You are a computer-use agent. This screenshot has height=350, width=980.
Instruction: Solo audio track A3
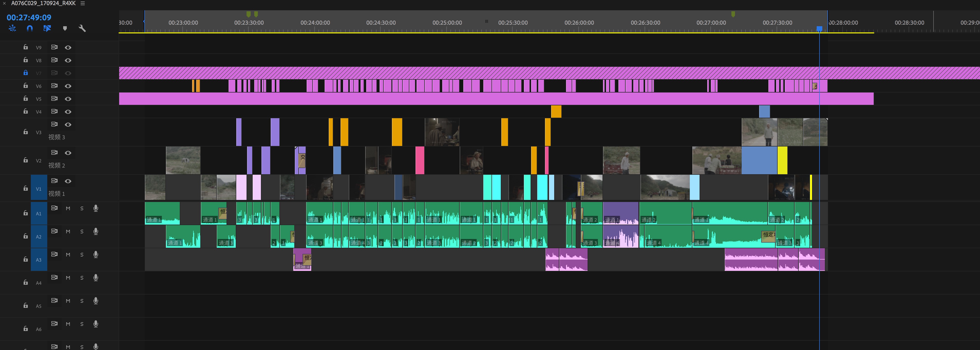pos(82,255)
